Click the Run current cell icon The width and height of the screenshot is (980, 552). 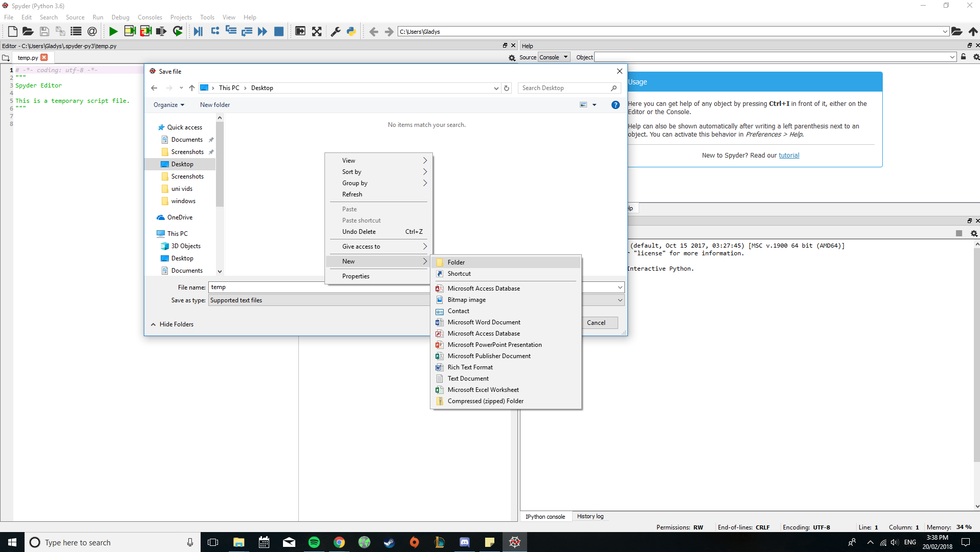tap(129, 31)
